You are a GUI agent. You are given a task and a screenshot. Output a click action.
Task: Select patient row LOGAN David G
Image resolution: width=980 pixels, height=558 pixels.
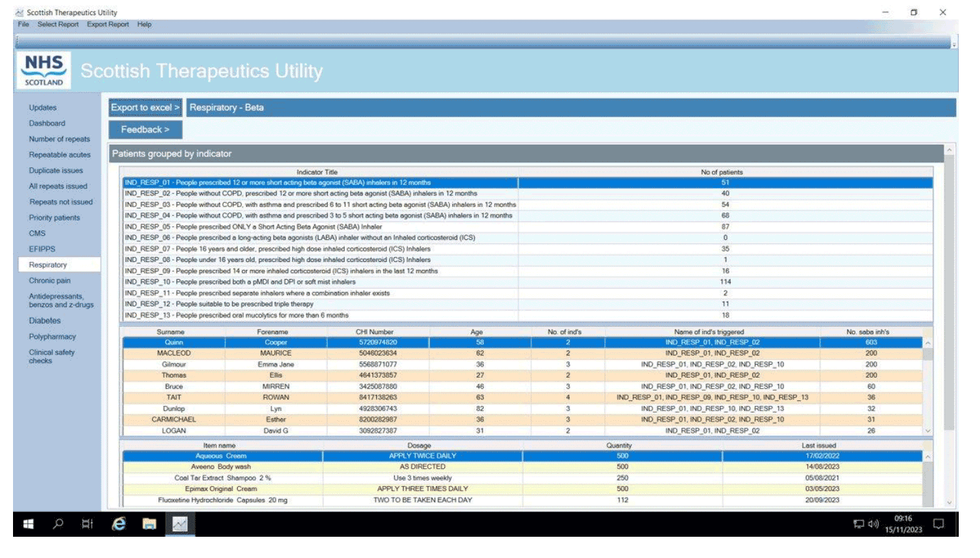[522, 430]
